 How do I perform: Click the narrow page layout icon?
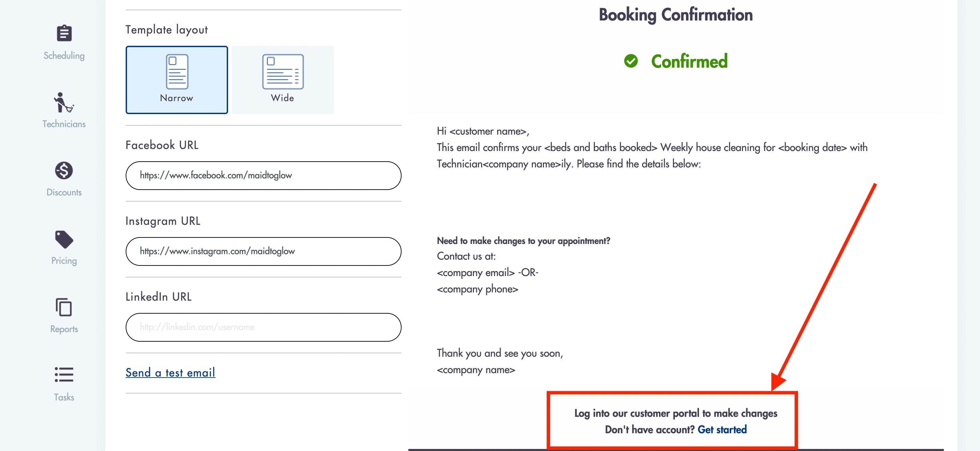[177, 71]
